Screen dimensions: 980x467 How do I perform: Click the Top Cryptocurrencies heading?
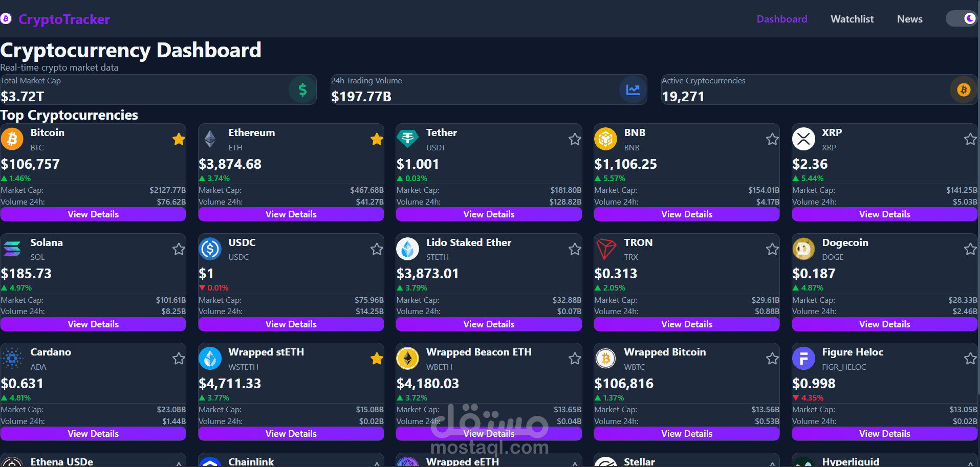click(69, 115)
